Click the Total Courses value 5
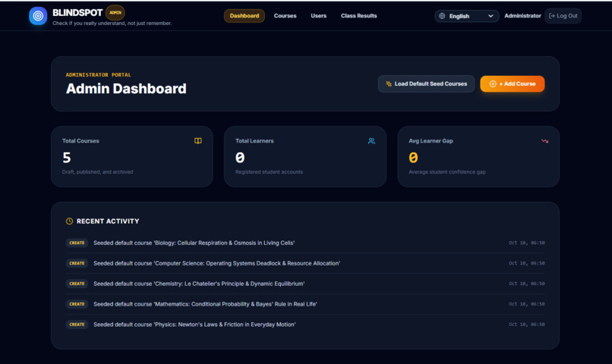 pyautogui.click(x=67, y=158)
